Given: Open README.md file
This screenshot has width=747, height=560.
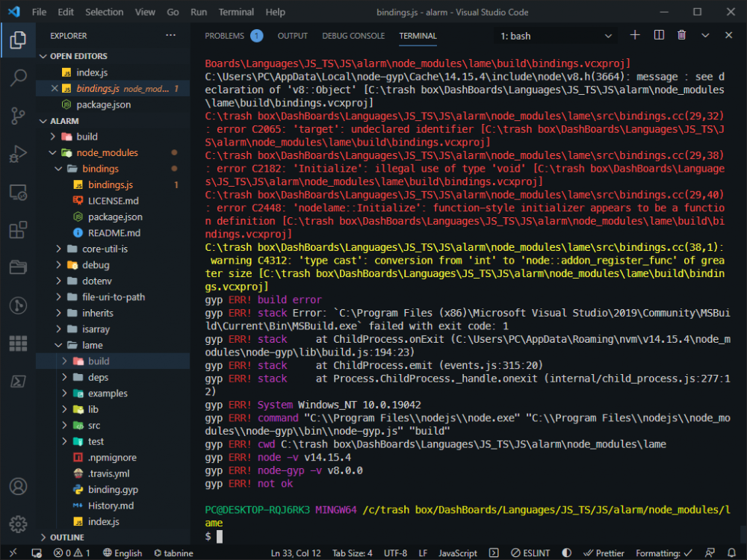Looking at the screenshot, I should point(113,233).
